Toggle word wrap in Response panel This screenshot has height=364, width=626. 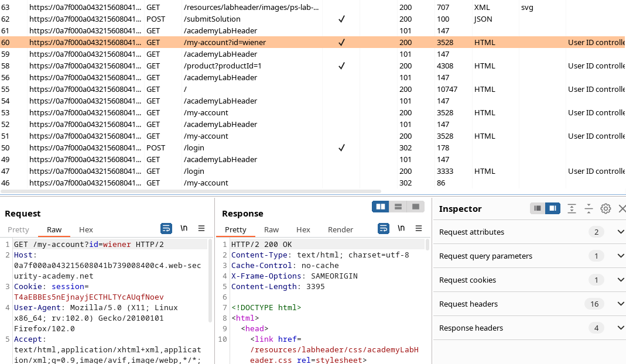point(383,228)
